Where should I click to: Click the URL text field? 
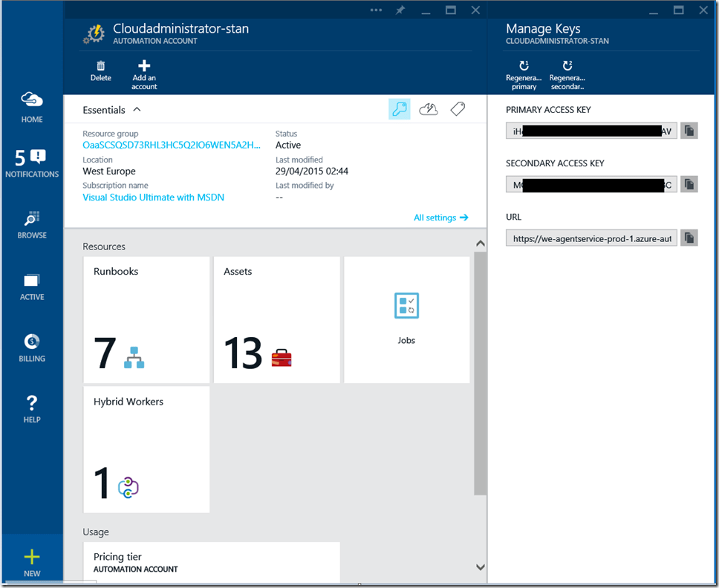[591, 239]
